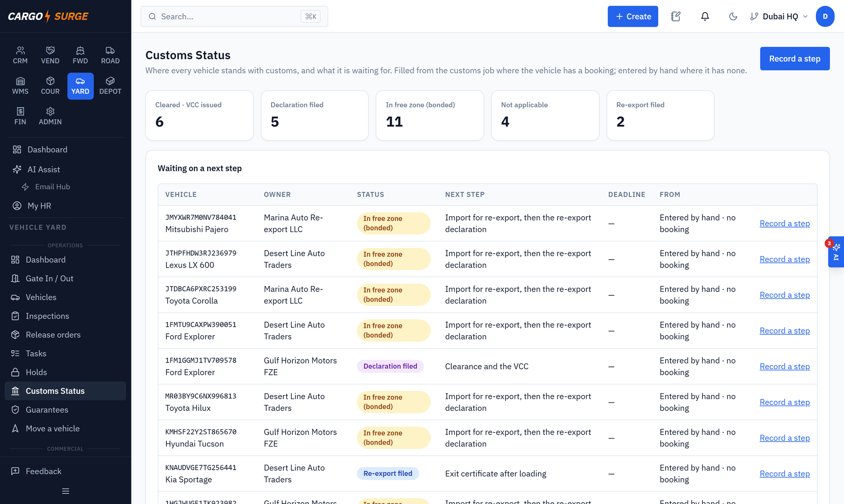
Task: Open the ROAD transport module
Action: 110,55
